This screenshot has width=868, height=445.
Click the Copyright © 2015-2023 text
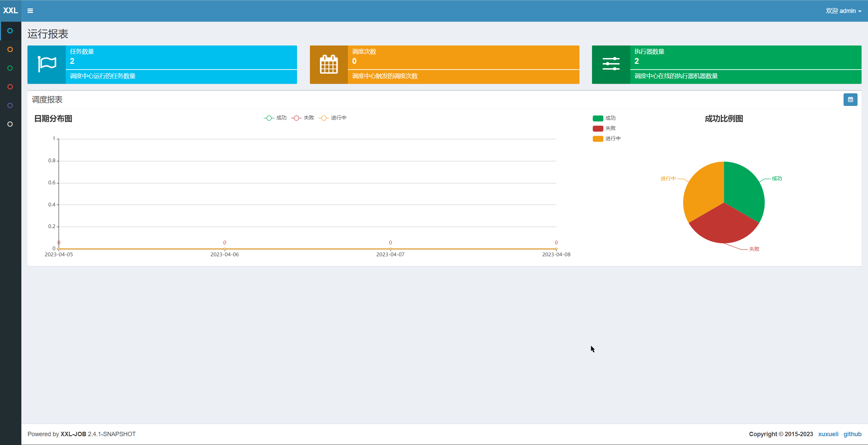point(781,434)
